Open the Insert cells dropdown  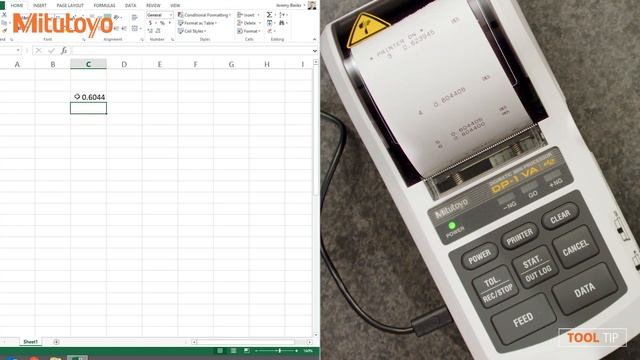click(248, 15)
